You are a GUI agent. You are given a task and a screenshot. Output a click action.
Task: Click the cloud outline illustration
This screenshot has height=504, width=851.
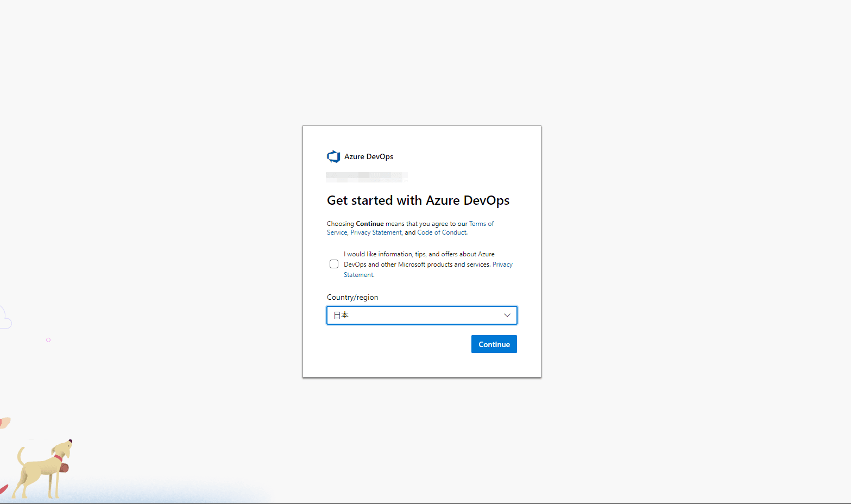tap(4, 318)
